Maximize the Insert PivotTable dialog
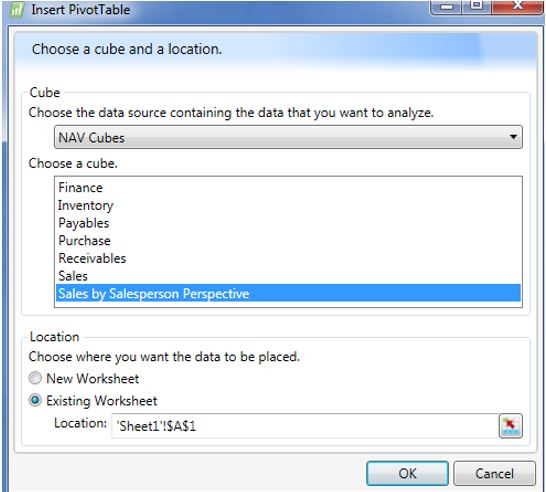 tap(476, 7)
